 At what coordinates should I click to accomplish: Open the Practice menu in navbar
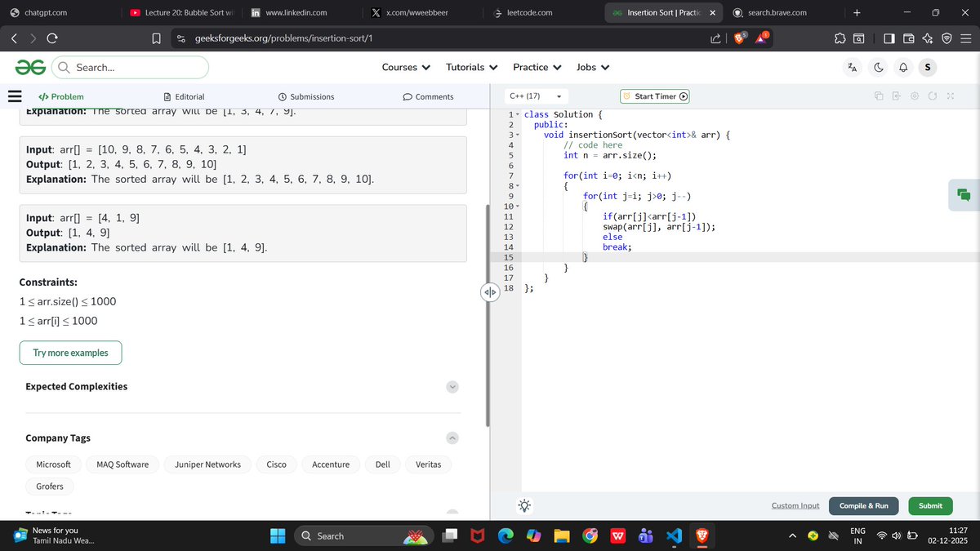(x=537, y=67)
